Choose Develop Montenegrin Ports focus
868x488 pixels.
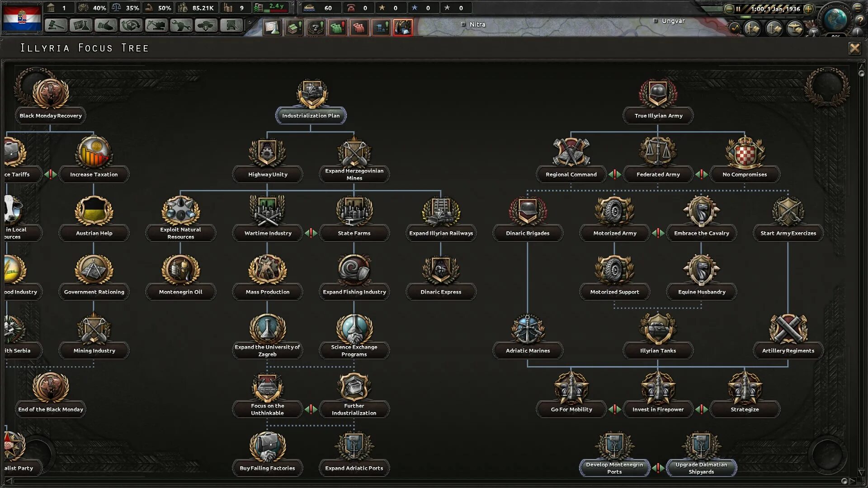pos(614,468)
